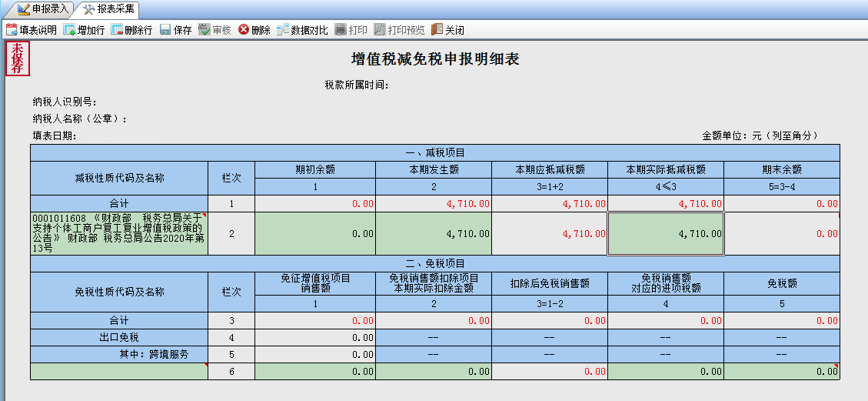
Task: Select the 减税性质代码 0001011608 cell
Action: pyautogui.click(x=119, y=233)
